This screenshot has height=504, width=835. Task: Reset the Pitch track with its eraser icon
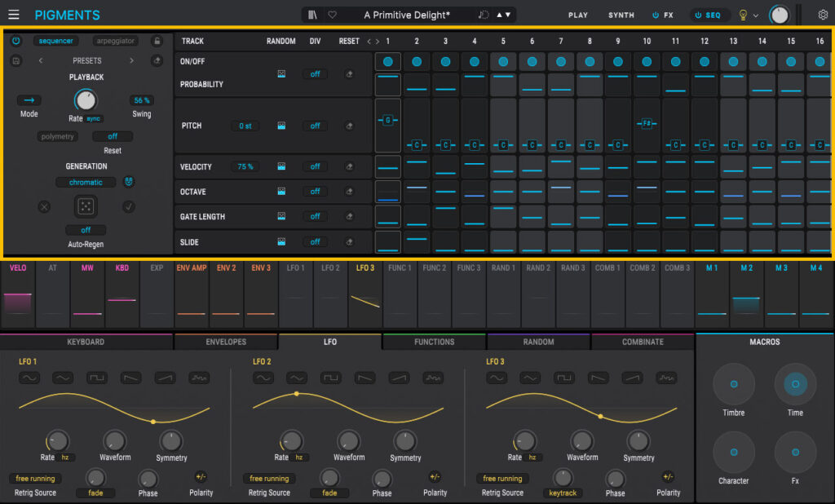pyautogui.click(x=349, y=126)
